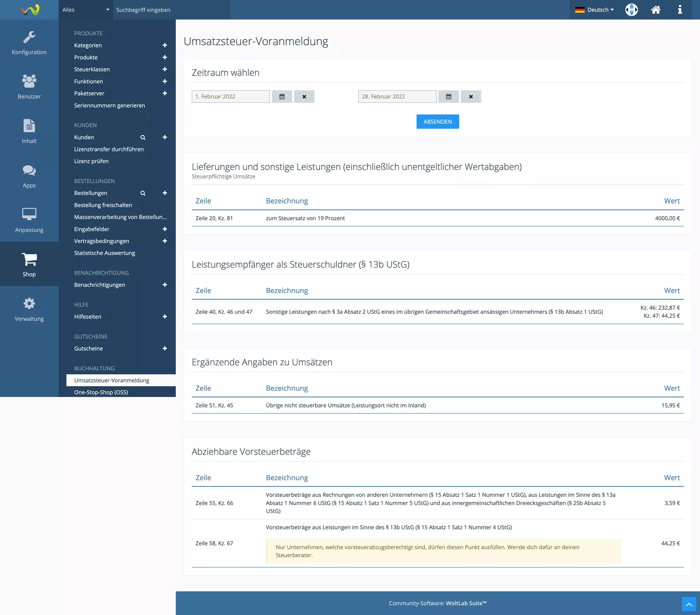Select Statistische Auswertung in sidebar
The width and height of the screenshot is (700, 615).
point(105,253)
